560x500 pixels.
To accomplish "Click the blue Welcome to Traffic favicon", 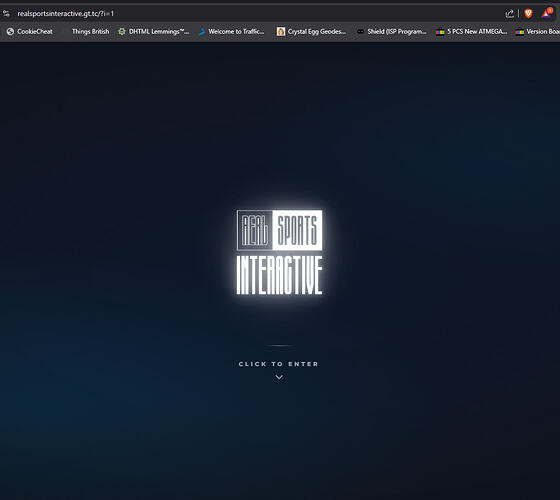I will [202, 31].
